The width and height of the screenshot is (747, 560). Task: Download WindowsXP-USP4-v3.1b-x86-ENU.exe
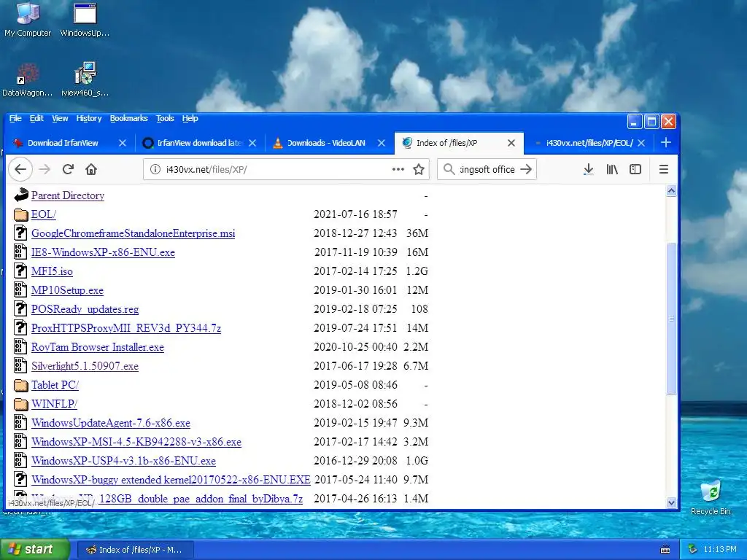coord(123,461)
